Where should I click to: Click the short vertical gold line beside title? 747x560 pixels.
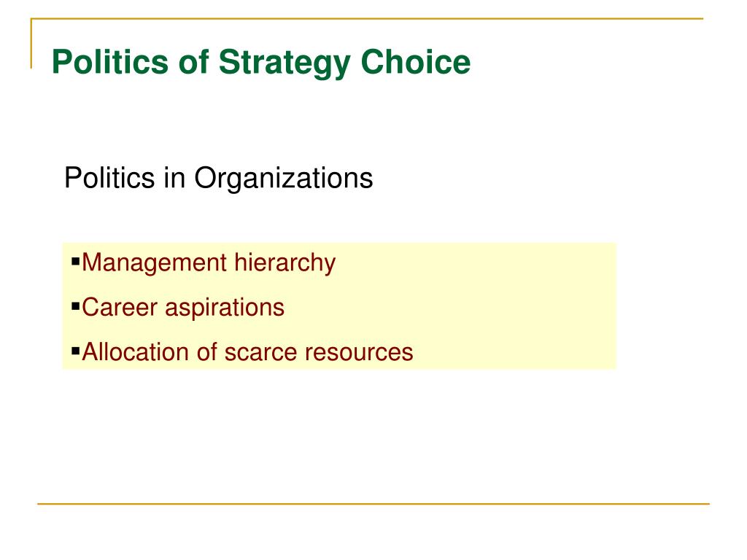point(31,43)
